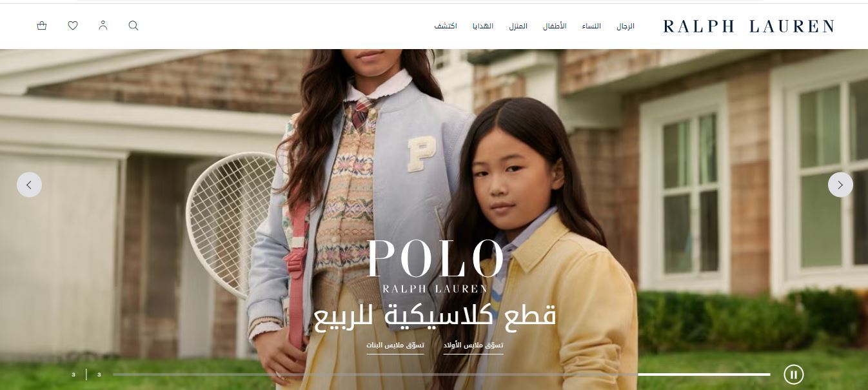Expand the المنزل navigation menu

click(518, 26)
